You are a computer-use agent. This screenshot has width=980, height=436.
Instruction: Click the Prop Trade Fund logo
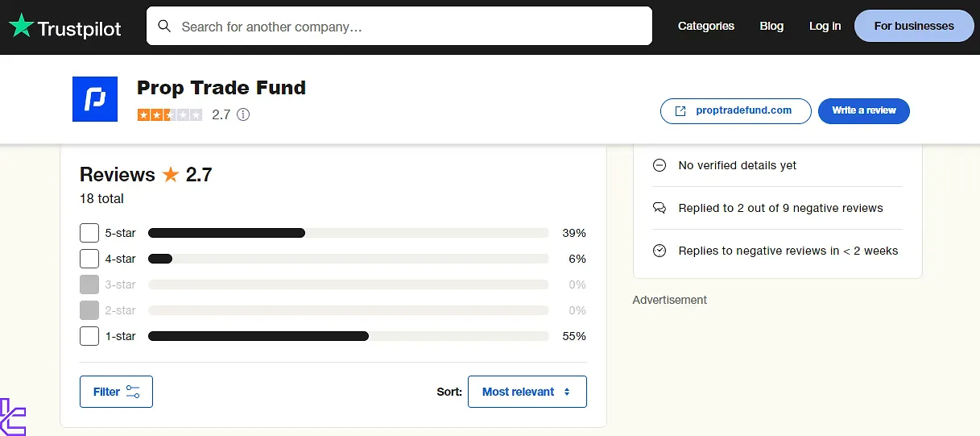pyautogui.click(x=95, y=99)
